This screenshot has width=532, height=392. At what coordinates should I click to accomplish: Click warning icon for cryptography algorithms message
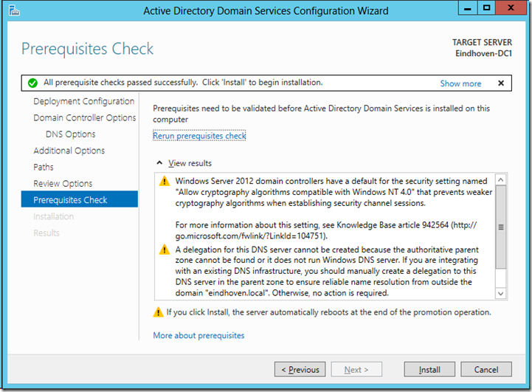point(165,182)
